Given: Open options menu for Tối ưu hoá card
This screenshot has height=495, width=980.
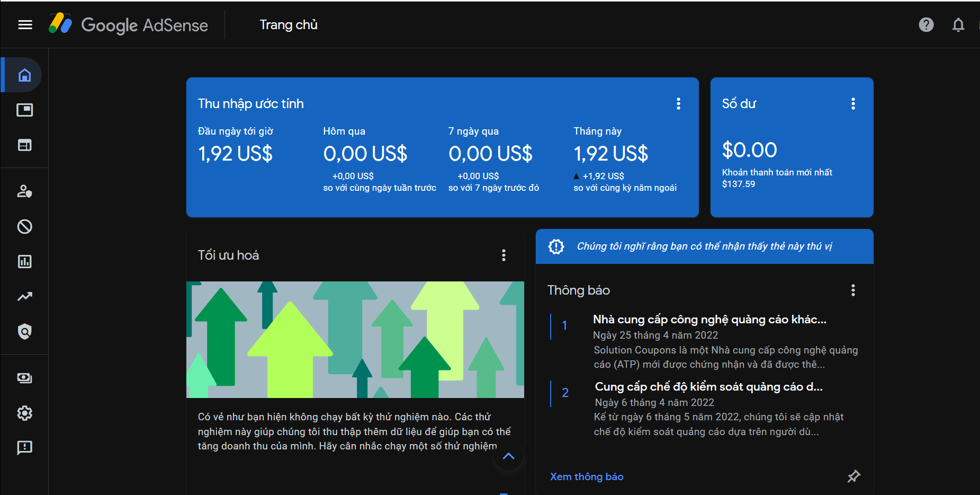Looking at the screenshot, I should pyautogui.click(x=504, y=255).
